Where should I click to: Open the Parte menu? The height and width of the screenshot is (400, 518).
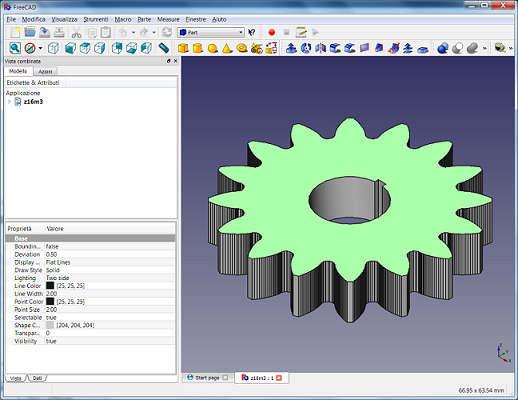pyautogui.click(x=144, y=20)
